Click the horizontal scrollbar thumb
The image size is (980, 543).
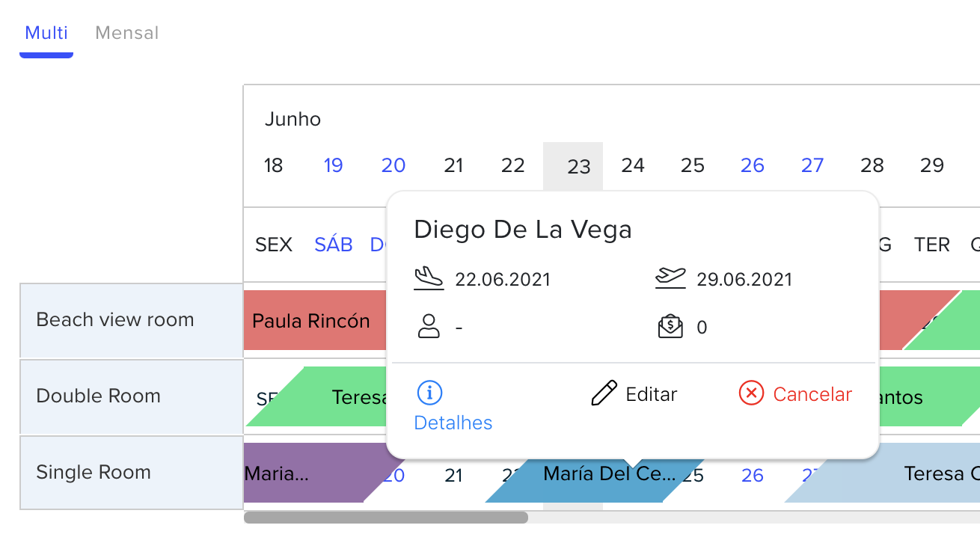pos(385,518)
